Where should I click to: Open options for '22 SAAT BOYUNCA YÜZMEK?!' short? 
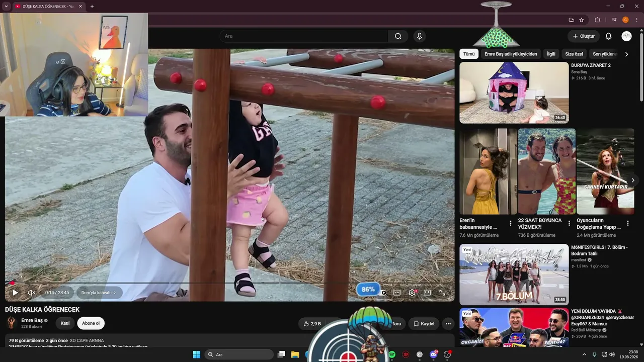[569, 223]
